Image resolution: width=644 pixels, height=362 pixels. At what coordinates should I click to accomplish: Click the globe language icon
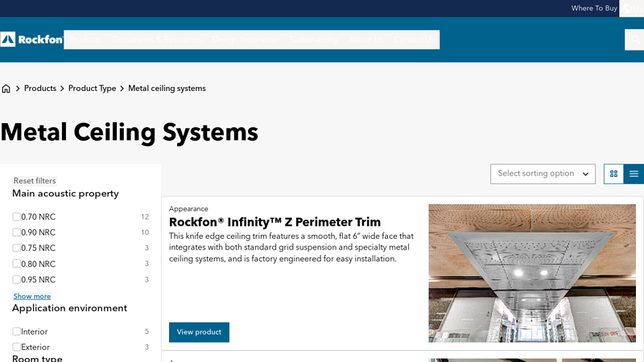(x=627, y=8)
